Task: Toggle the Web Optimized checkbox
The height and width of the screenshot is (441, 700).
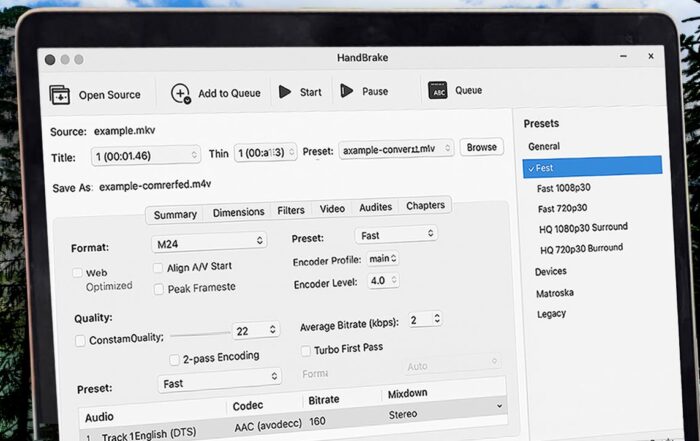Action: coord(78,273)
